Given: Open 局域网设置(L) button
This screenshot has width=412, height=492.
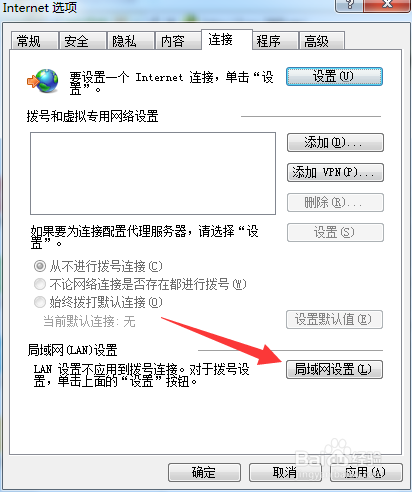Looking at the screenshot, I should point(334,369).
